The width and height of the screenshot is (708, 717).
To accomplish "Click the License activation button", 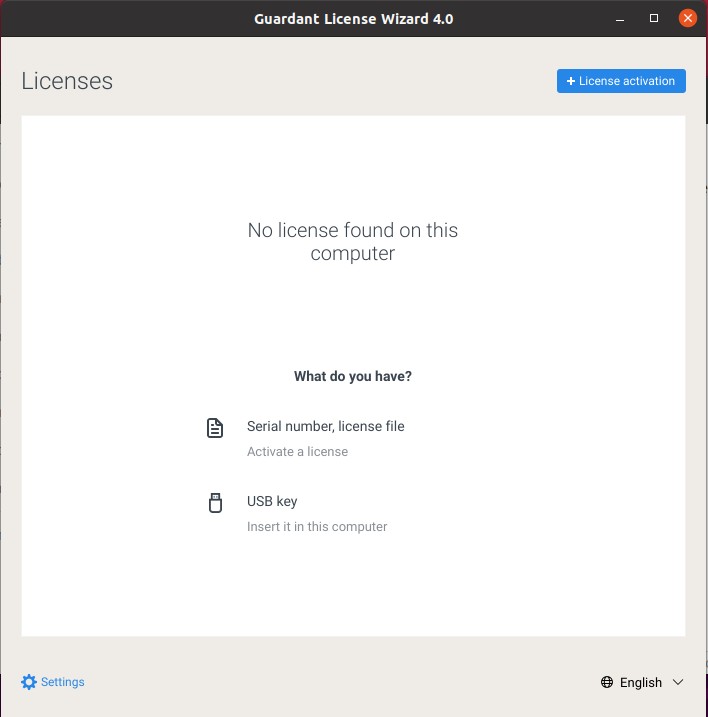I will click(621, 81).
